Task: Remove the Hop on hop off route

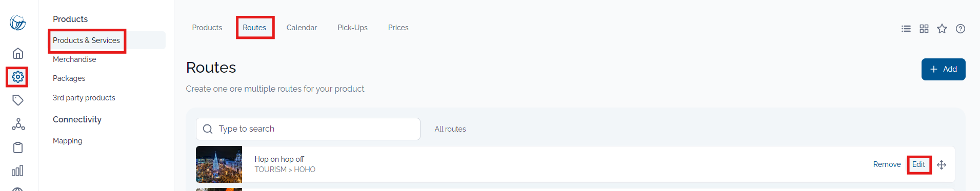Action: [887, 164]
